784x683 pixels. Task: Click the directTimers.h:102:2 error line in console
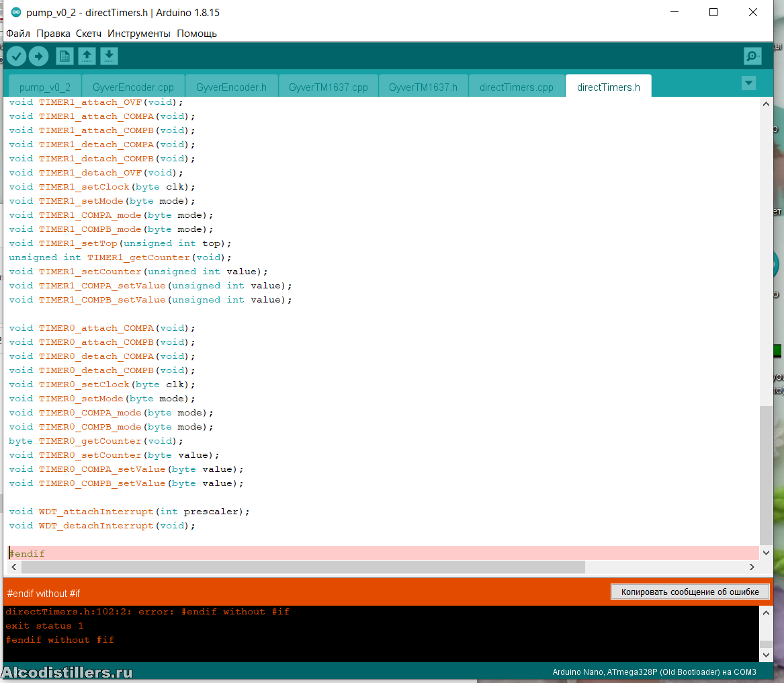(148, 612)
